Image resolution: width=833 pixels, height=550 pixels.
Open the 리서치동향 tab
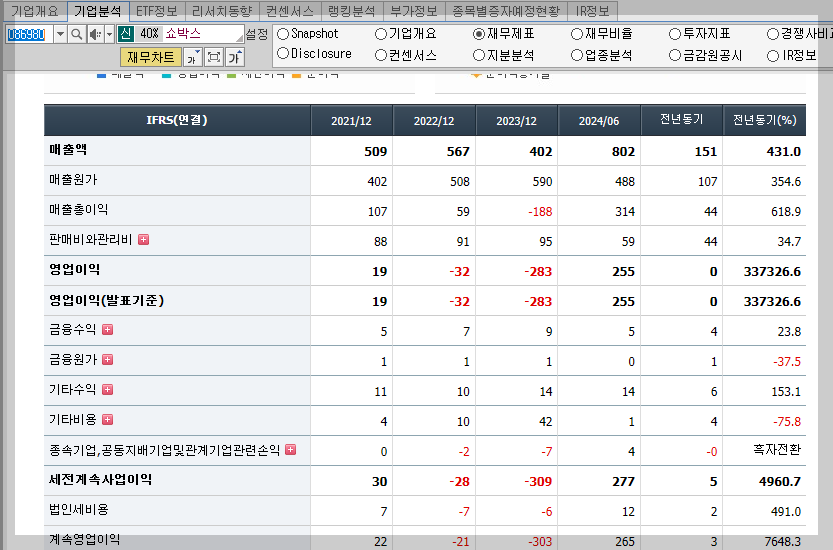[222, 11]
